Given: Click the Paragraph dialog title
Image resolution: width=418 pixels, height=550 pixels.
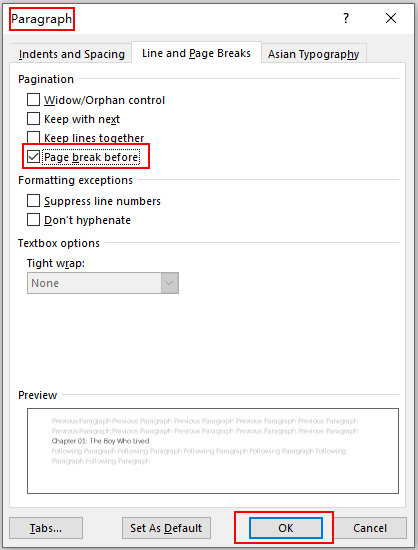Looking at the screenshot, I should coord(41,19).
